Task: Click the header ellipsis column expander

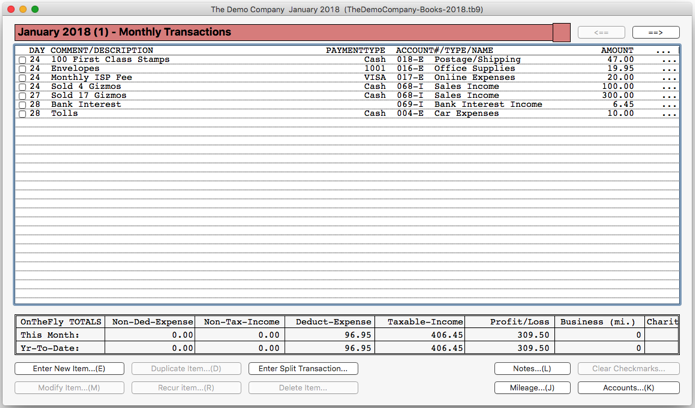Action: pyautogui.click(x=664, y=51)
